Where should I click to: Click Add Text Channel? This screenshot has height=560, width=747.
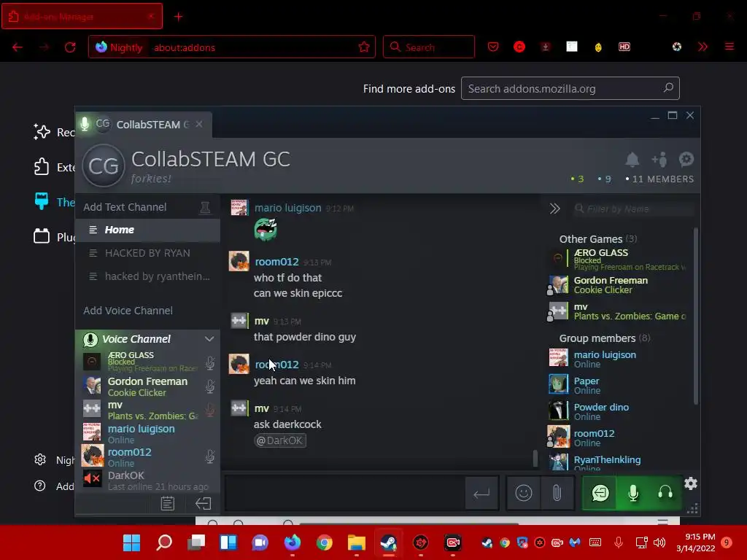tap(125, 207)
